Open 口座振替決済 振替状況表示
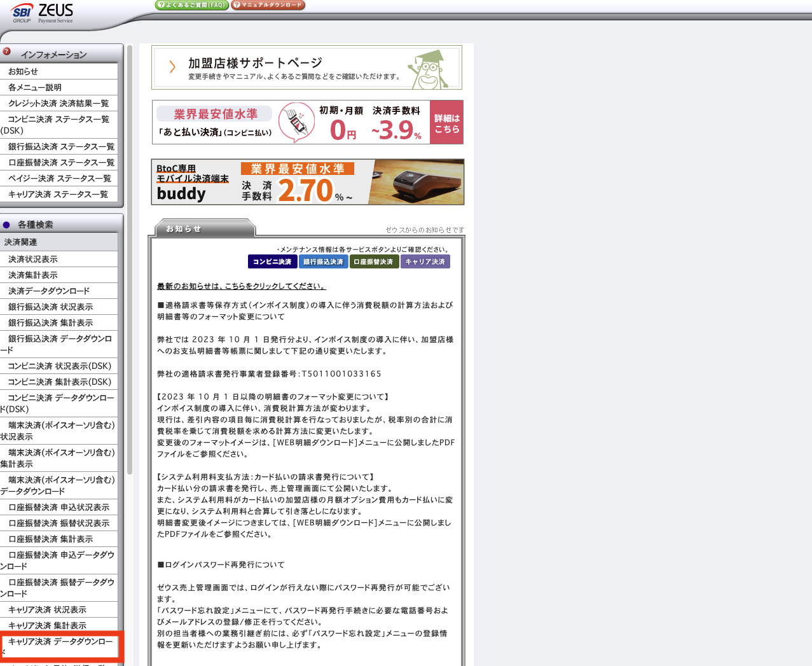The image size is (812, 666). click(58, 523)
